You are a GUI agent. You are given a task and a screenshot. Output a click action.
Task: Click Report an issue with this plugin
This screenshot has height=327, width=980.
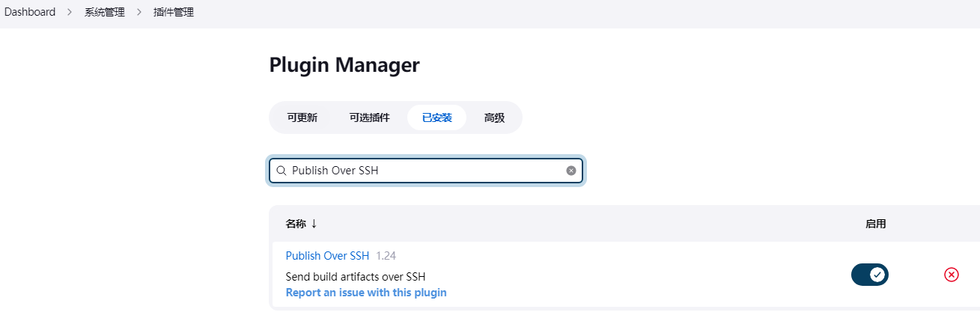click(x=366, y=293)
